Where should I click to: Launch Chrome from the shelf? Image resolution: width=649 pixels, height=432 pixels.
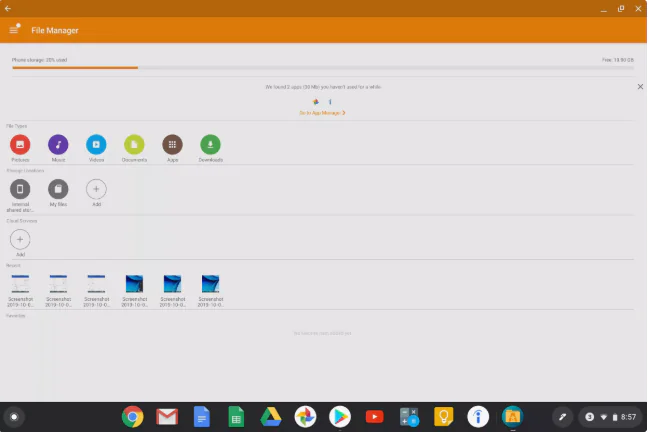(x=132, y=417)
